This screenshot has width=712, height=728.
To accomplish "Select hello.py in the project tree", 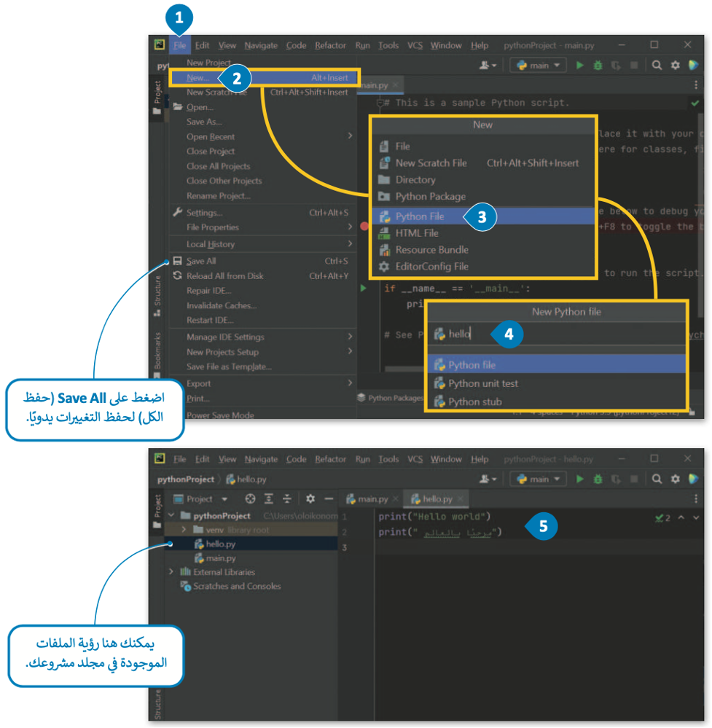I will coord(251,544).
